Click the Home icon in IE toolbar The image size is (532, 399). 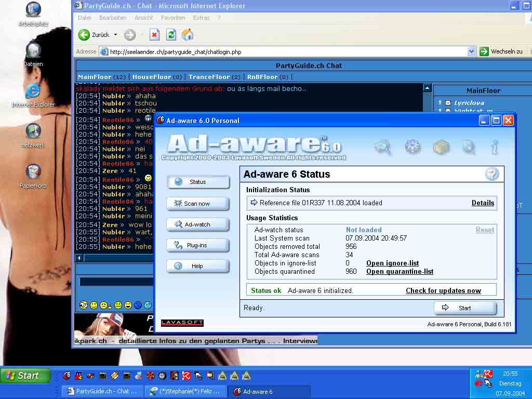[188, 35]
